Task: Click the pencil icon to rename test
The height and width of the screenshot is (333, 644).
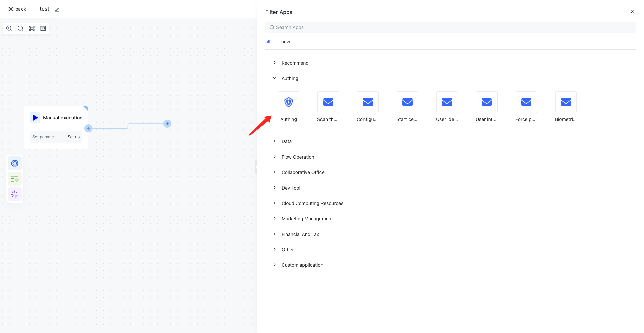Action: coord(57,10)
